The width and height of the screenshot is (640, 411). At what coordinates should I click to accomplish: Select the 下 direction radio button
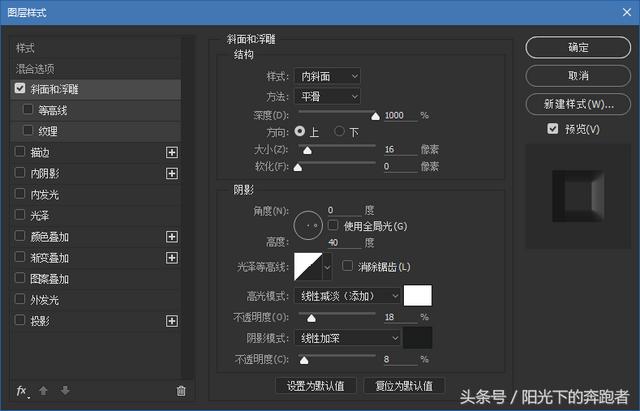[339, 131]
